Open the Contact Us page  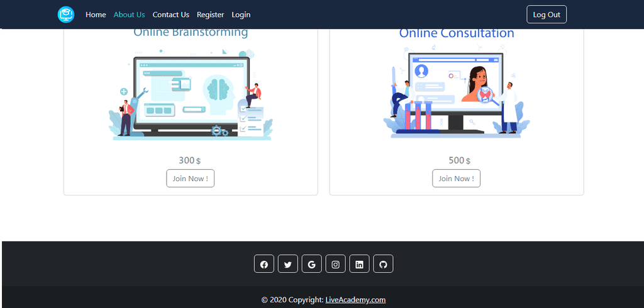click(171, 15)
